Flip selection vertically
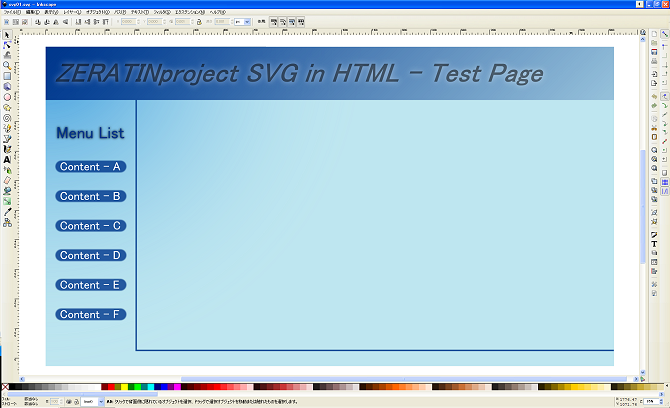Screen dimensions: 670x408 pyautogui.click(x=65, y=22)
